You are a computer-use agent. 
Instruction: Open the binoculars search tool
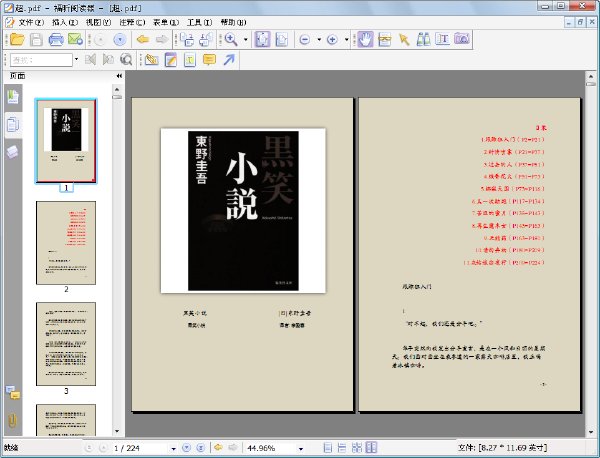[x=423, y=39]
